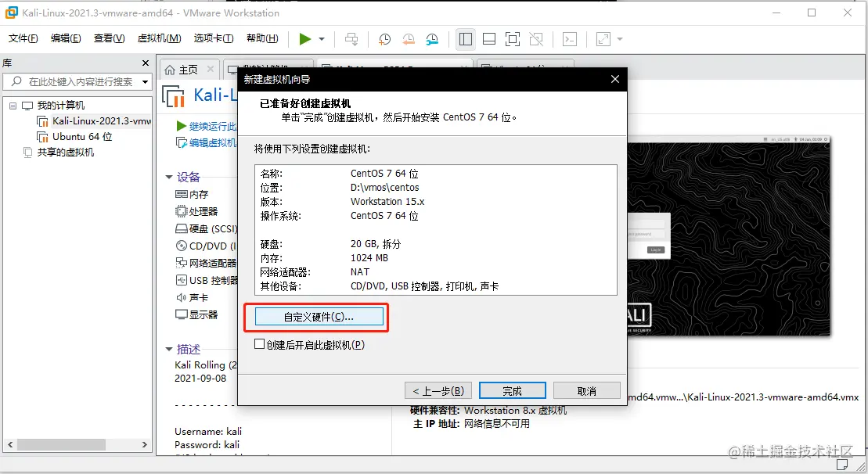Screen dimensions: 868x474
Task: Click the library horizontal scrollbar thumb
Action: [x=61, y=445]
